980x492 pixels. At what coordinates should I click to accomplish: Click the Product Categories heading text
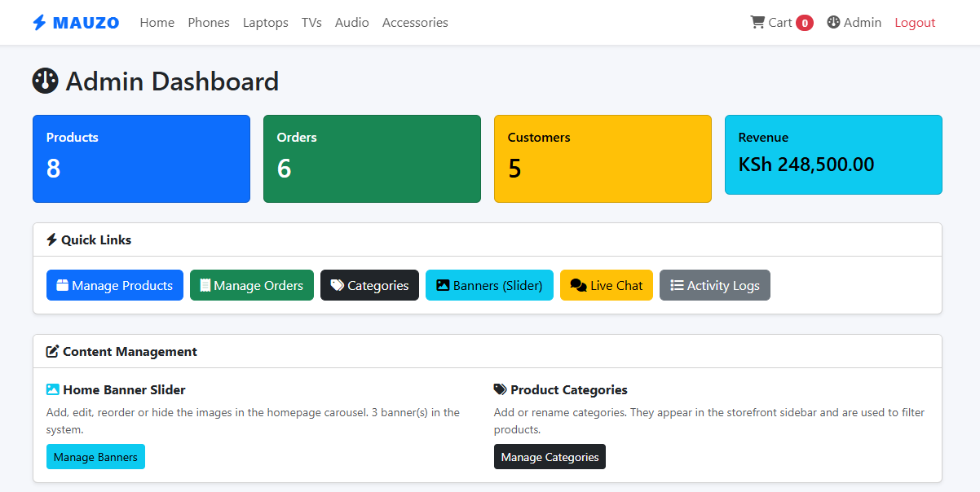coord(569,389)
